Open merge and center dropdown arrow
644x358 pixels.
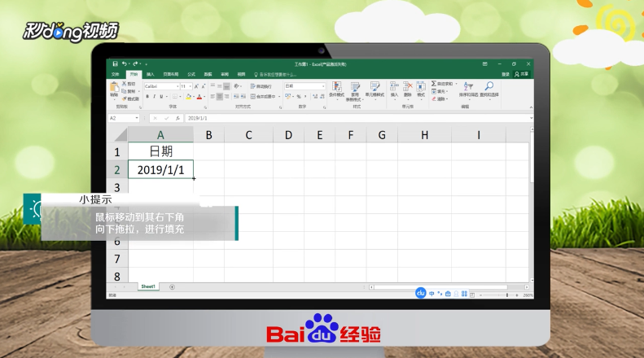(279, 97)
